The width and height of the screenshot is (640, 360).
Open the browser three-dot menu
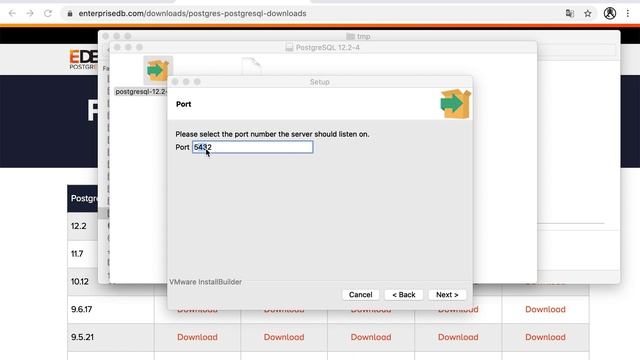tap(628, 13)
